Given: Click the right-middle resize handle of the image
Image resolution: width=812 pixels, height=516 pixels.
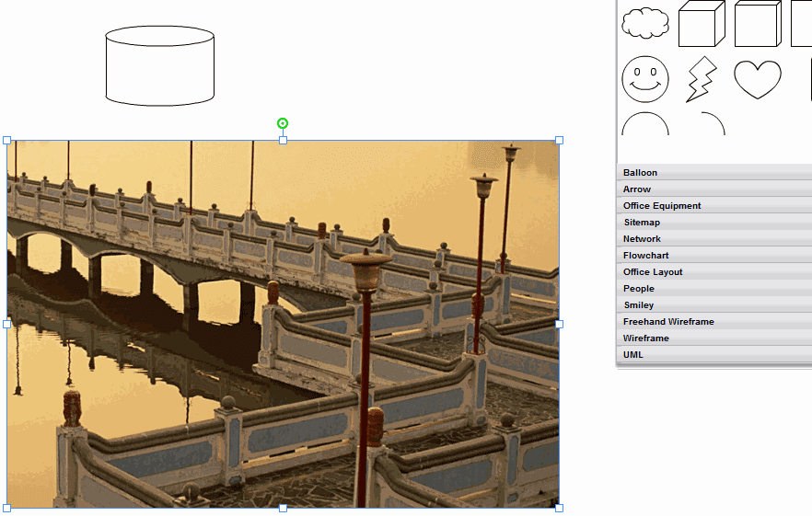Looking at the screenshot, I should [x=560, y=324].
